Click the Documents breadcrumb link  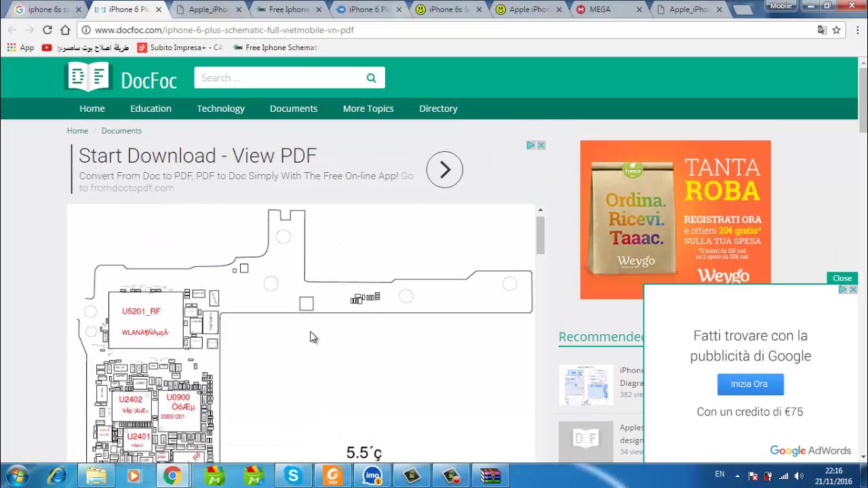coord(121,130)
